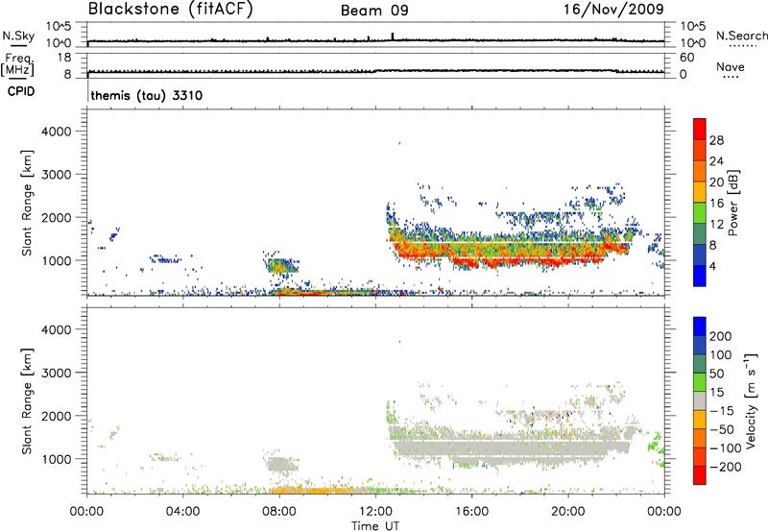This screenshot has width=768, height=532.
Task: Select the 4000 km tick on power panel
Action: (x=57, y=132)
